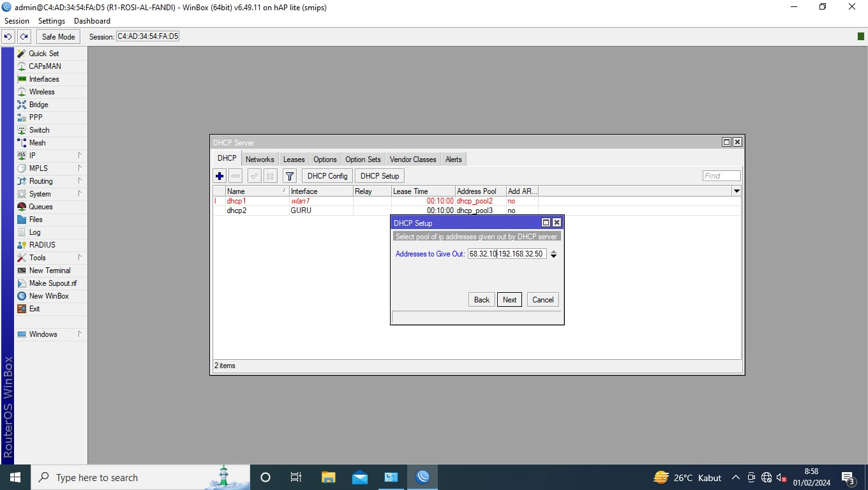Click the Find field in DHCP Server
Image resolution: width=868 pixels, height=490 pixels.
pos(722,176)
